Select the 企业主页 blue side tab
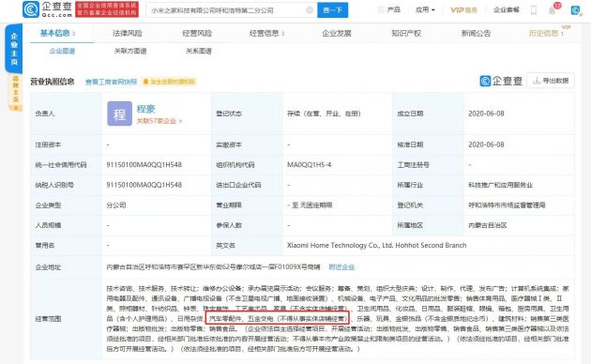The height and width of the screenshot is (364, 591). [13, 49]
